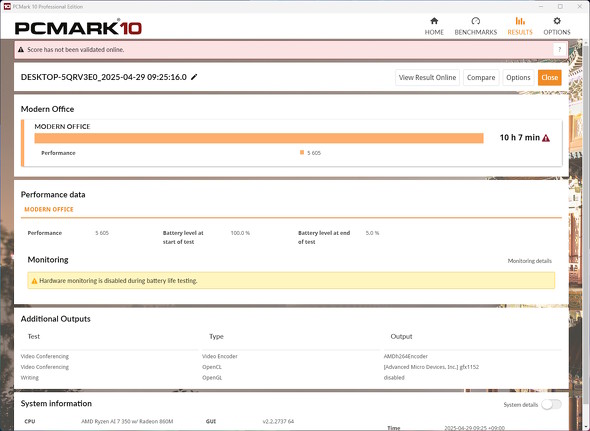The width and height of the screenshot is (590, 431).
Task: Select the MODERN OFFICE performance data tab
Action: 49,209
